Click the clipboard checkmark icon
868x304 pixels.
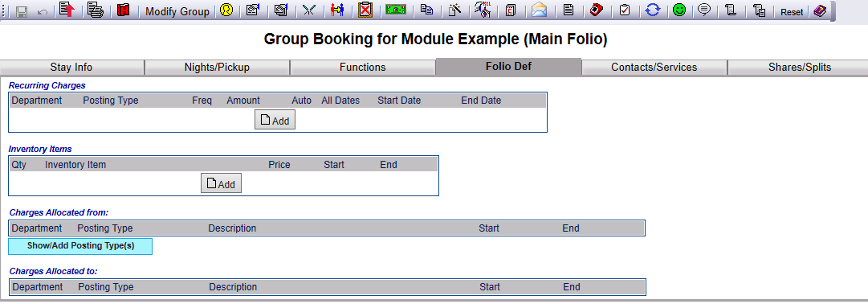[x=625, y=10]
